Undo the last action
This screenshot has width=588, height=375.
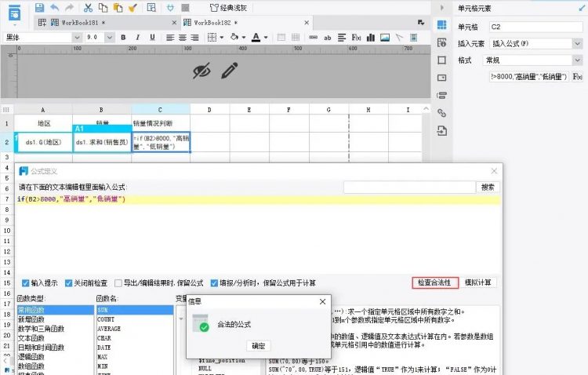tap(55, 7)
